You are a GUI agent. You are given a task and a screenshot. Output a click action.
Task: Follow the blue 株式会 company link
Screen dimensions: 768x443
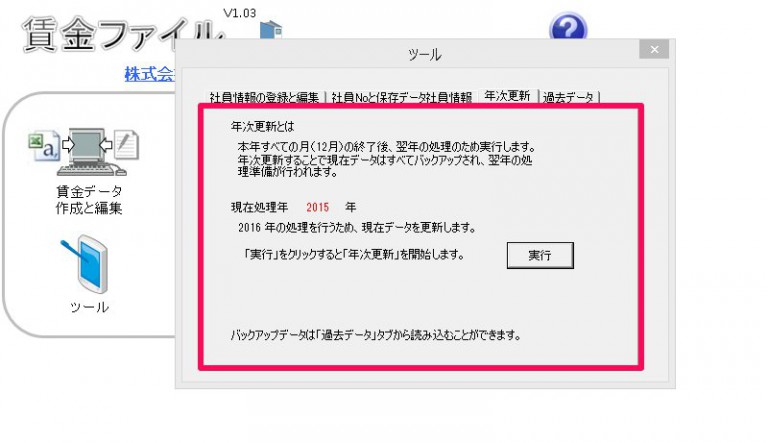point(149,74)
